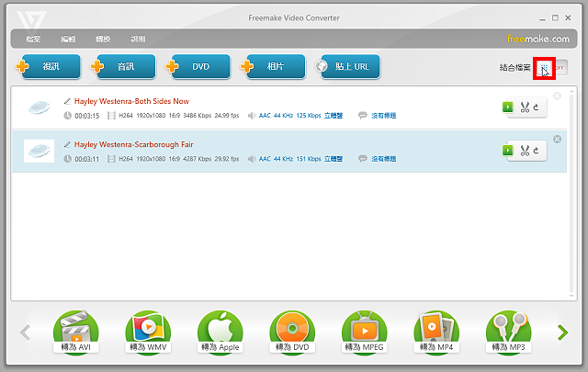Choose the 轉為 Apple output format
The height and width of the screenshot is (372, 588).
tap(220, 333)
